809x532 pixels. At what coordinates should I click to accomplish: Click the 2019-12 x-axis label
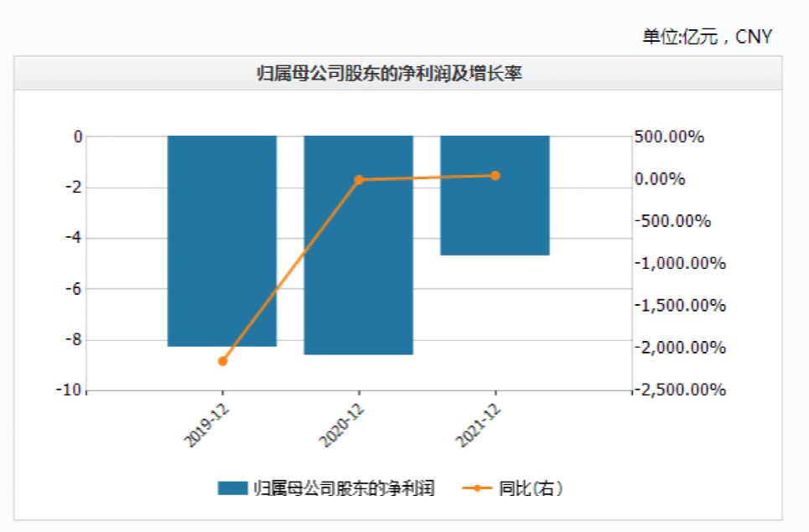tap(205, 426)
